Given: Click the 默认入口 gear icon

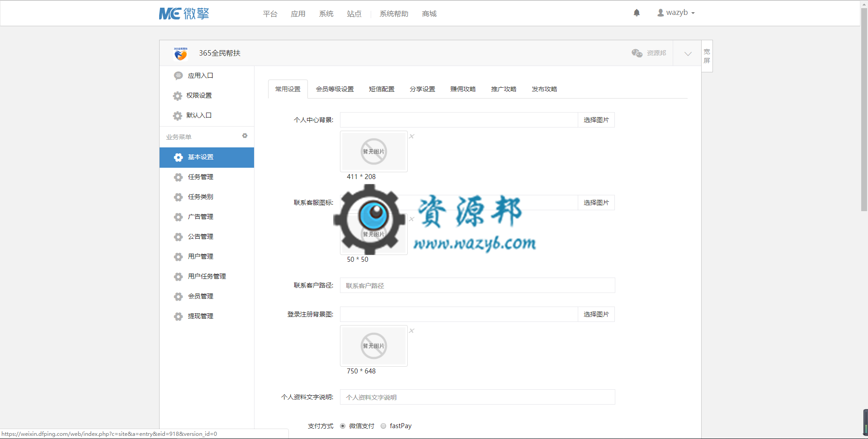Looking at the screenshot, I should (x=178, y=115).
